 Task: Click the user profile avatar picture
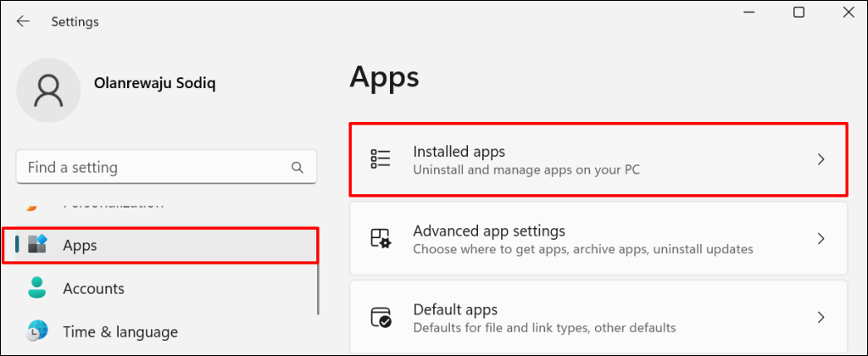pyautogui.click(x=49, y=91)
